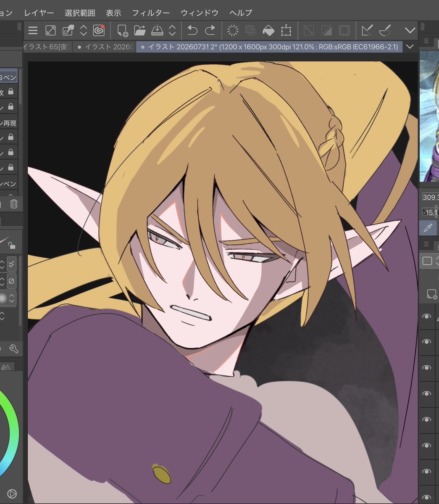This screenshot has width=439, height=504.
Task: Open the navigator panel hamburger menu
Action: [x=426, y=41]
